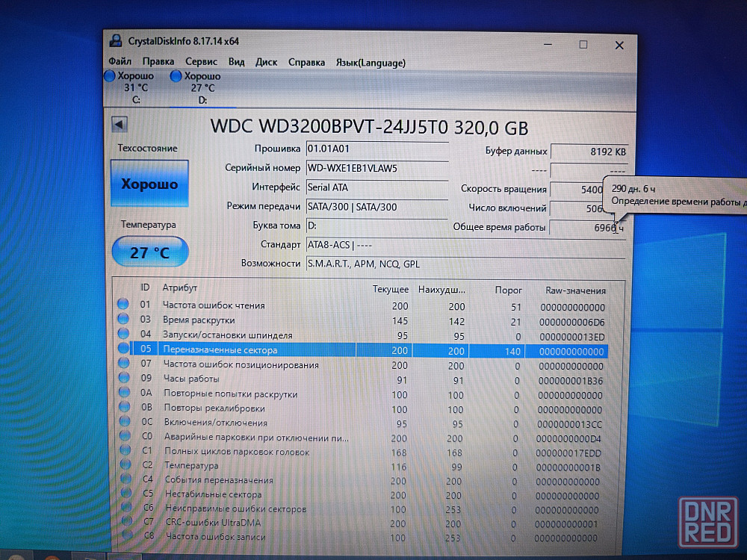This screenshot has width=747, height=560.
Task: Click the Режим передачи field SATA/300
Action: point(376,207)
